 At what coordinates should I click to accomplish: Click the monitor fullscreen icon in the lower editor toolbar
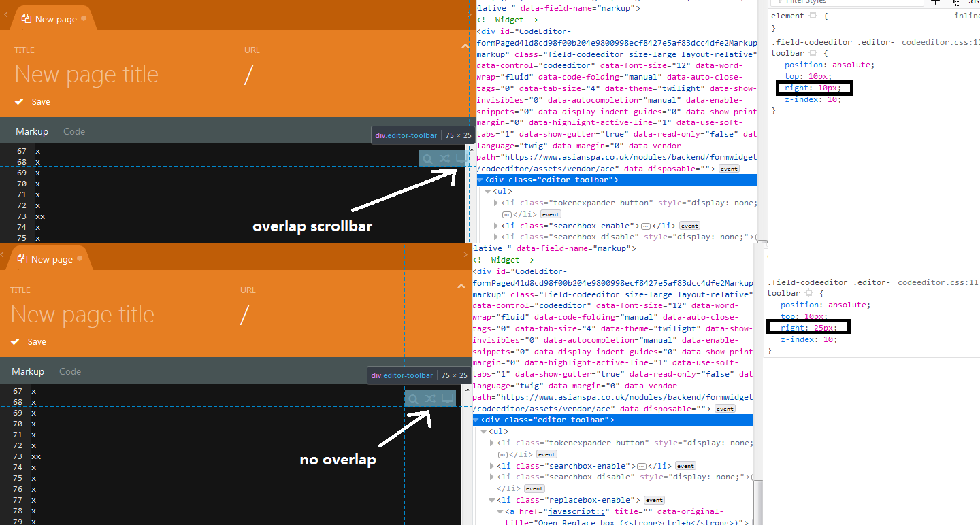tap(448, 398)
